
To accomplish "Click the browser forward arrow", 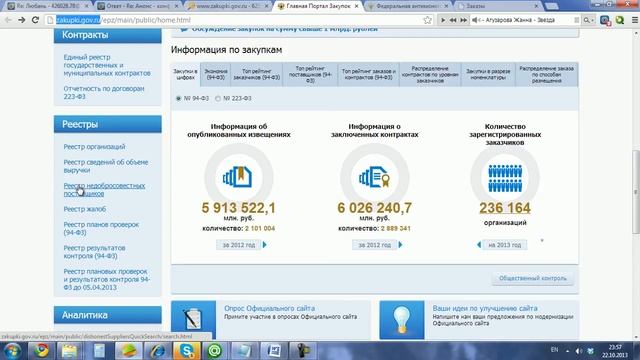I will pyautogui.click(x=22, y=20).
